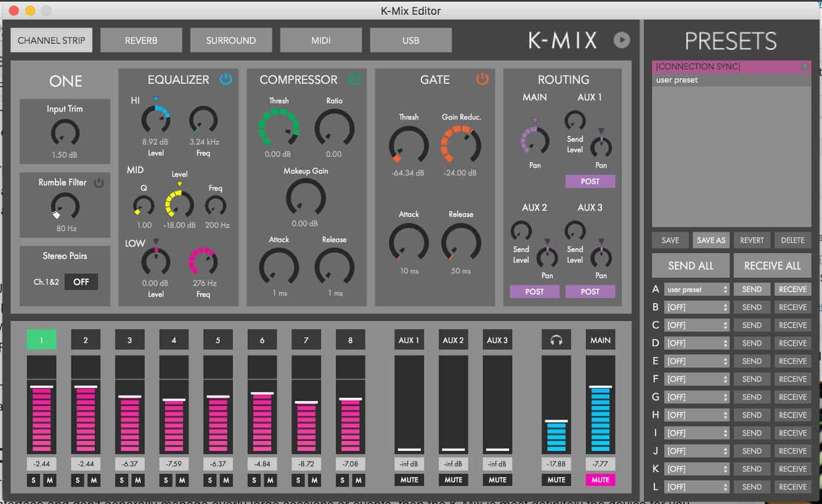Image resolution: width=822 pixels, height=504 pixels.
Task: Mute the AUX 1 channel
Action: (x=409, y=480)
